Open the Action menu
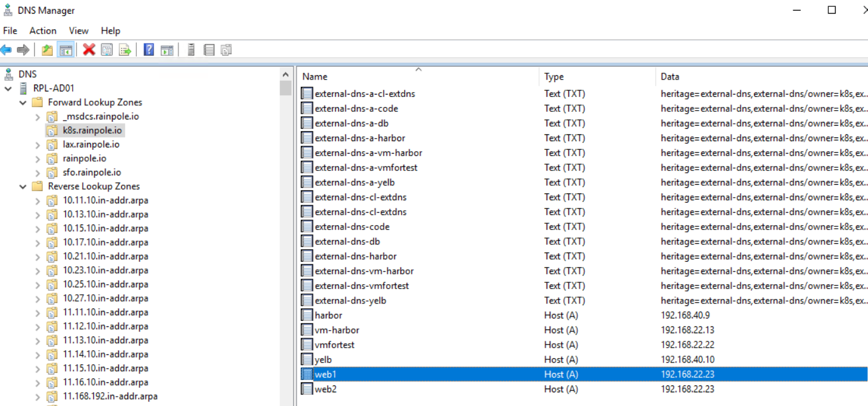868x406 pixels. click(43, 30)
